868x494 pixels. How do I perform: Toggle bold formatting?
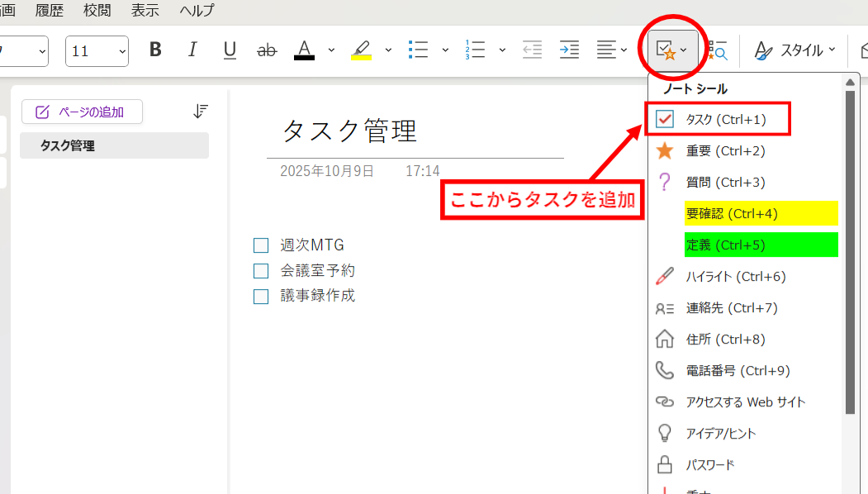click(155, 50)
